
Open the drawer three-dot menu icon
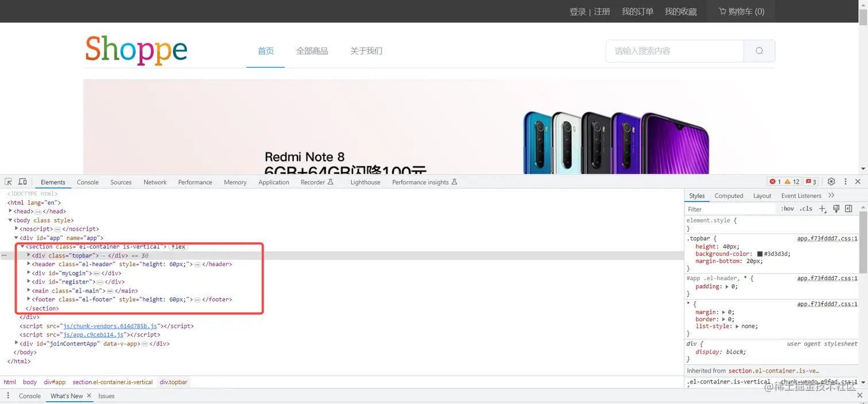(8, 396)
